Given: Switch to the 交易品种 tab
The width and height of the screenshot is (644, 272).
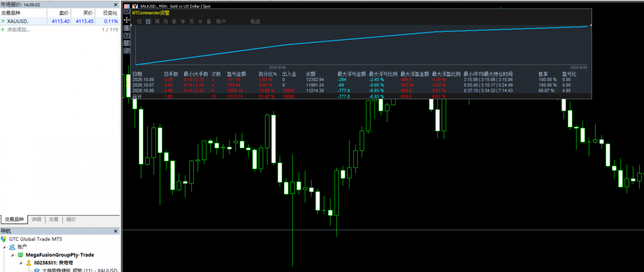Looking at the screenshot, I should point(14,219).
